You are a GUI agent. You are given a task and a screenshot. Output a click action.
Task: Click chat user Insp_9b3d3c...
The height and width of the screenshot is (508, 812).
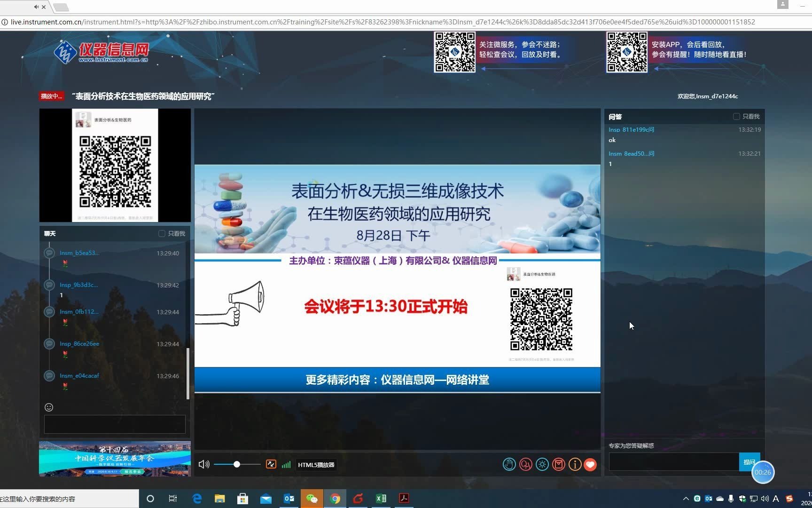point(79,285)
